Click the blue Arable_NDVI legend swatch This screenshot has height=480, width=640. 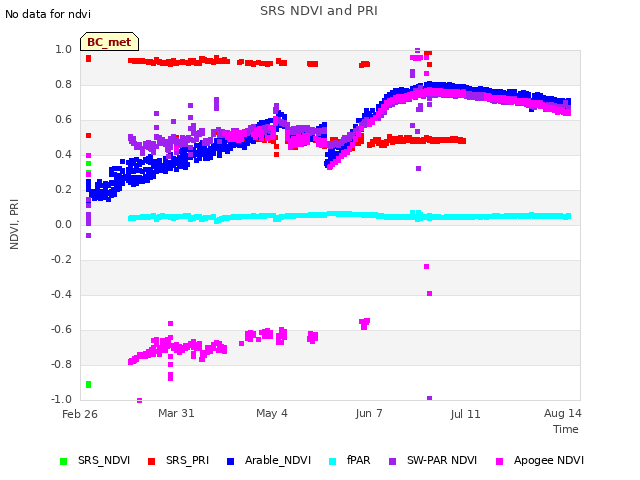(230, 462)
